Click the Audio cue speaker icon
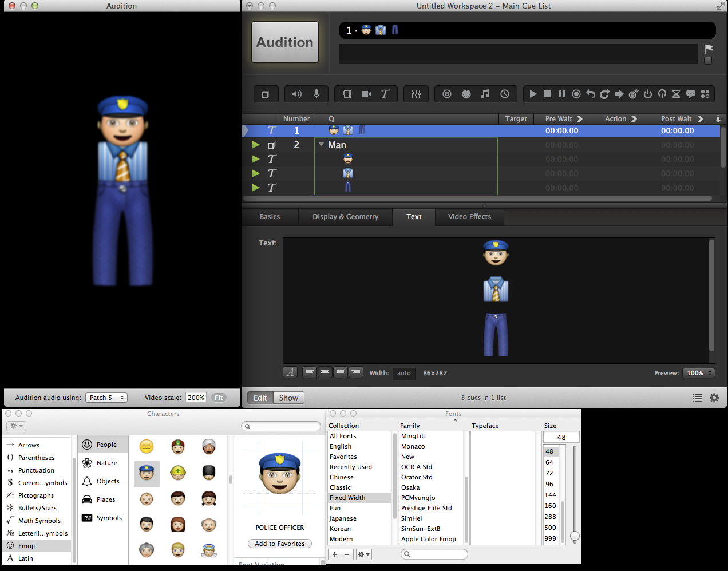 pyautogui.click(x=296, y=94)
